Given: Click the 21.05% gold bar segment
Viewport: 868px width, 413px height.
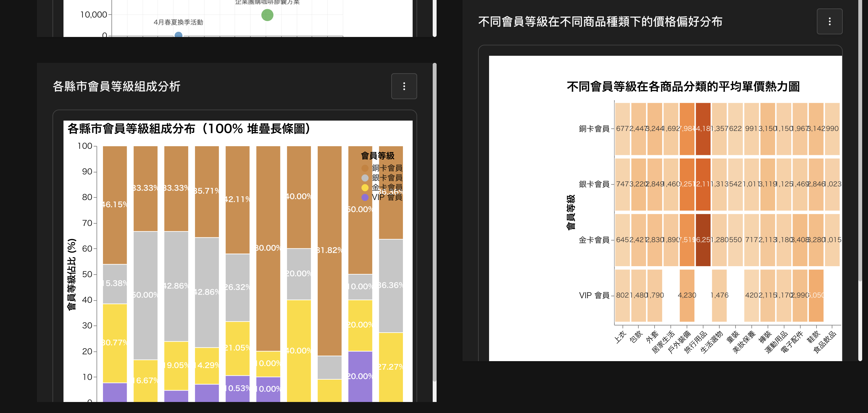Looking at the screenshot, I should [237, 348].
